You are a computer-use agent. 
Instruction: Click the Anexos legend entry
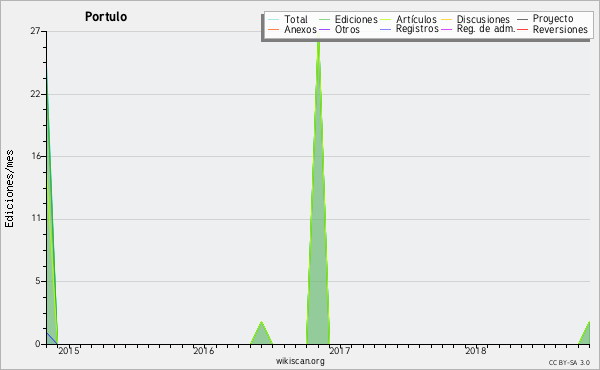coord(292,29)
